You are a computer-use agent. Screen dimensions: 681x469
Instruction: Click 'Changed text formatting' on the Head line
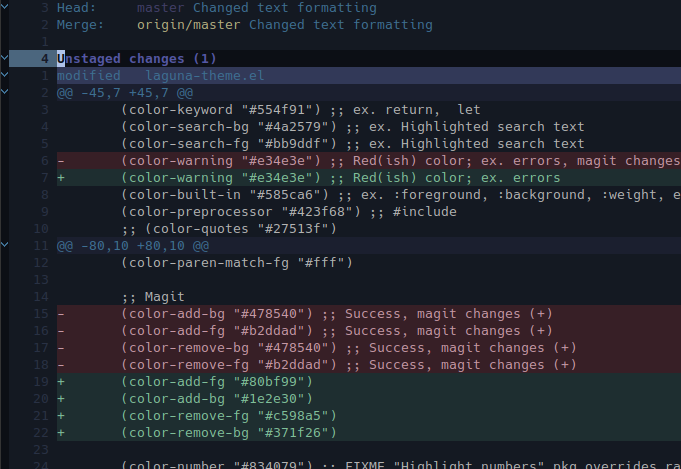pyautogui.click(x=285, y=8)
